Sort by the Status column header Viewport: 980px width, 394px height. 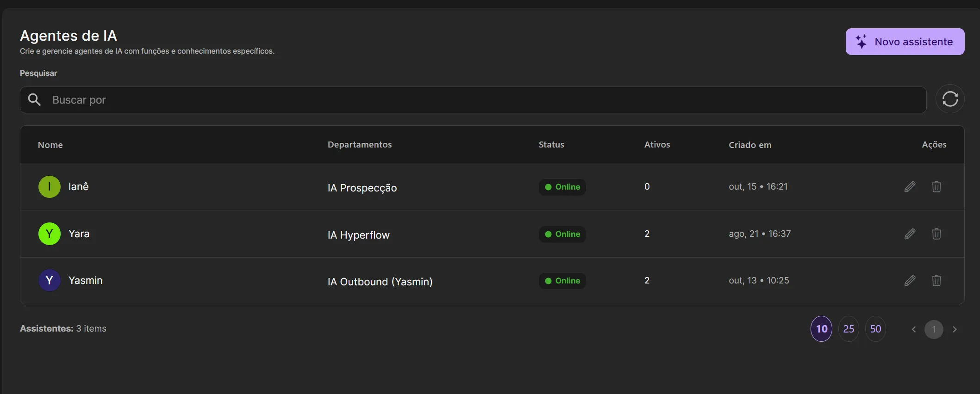pyautogui.click(x=551, y=145)
